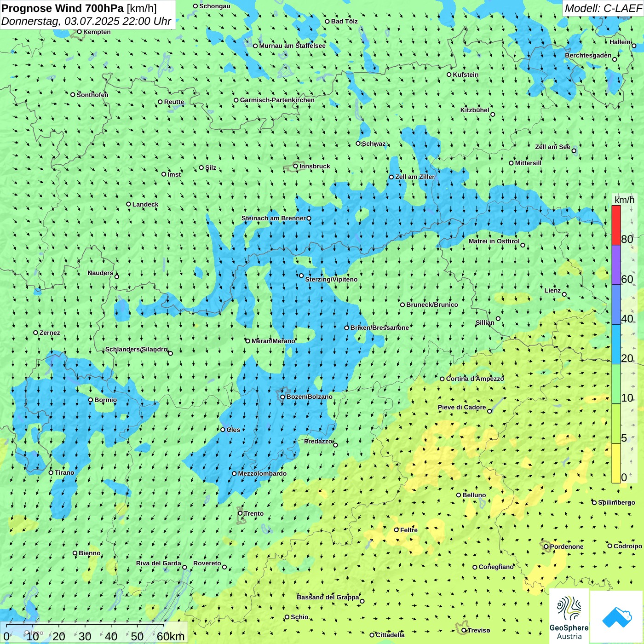Click the Kufstein location marker

coord(449,75)
